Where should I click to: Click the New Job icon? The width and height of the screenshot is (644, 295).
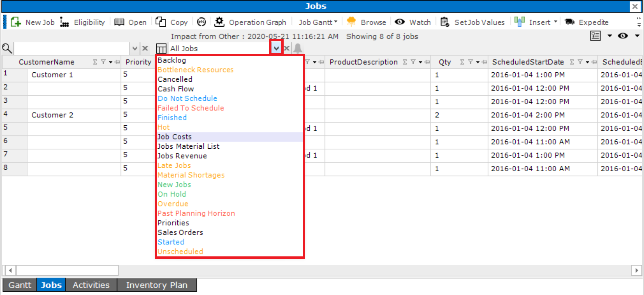tap(16, 22)
